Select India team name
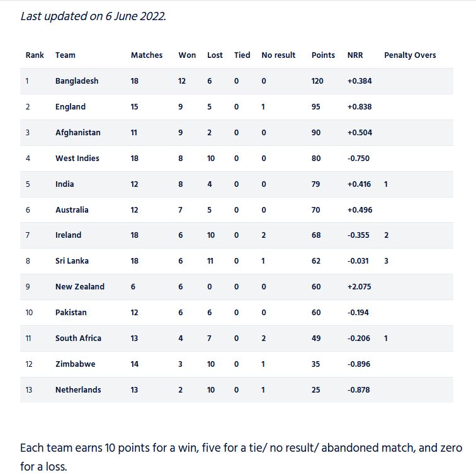Image resolution: width=476 pixels, height=475 pixels. click(x=64, y=184)
